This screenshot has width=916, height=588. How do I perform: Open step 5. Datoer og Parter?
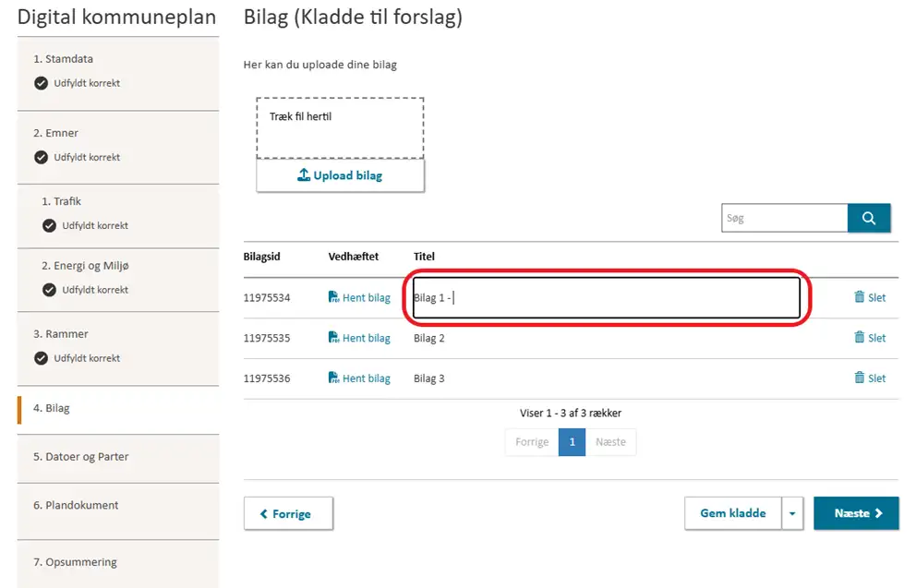(x=87, y=457)
